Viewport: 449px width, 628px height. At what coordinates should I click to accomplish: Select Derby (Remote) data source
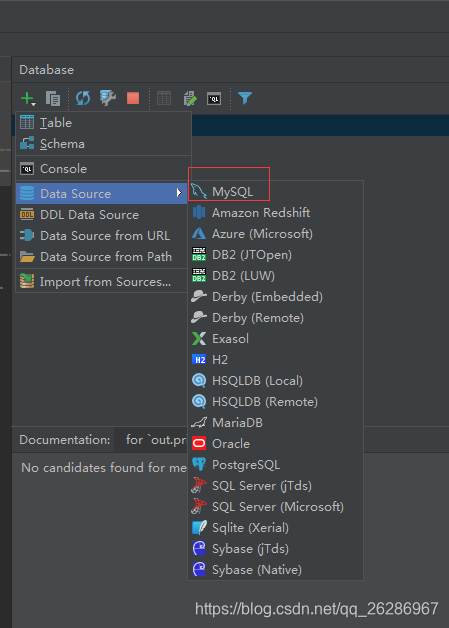pyautogui.click(x=276, y=318)
